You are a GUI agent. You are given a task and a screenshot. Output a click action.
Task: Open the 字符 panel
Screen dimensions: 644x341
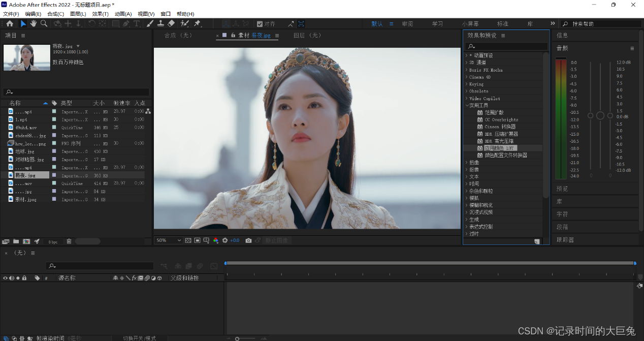(562, 214)
